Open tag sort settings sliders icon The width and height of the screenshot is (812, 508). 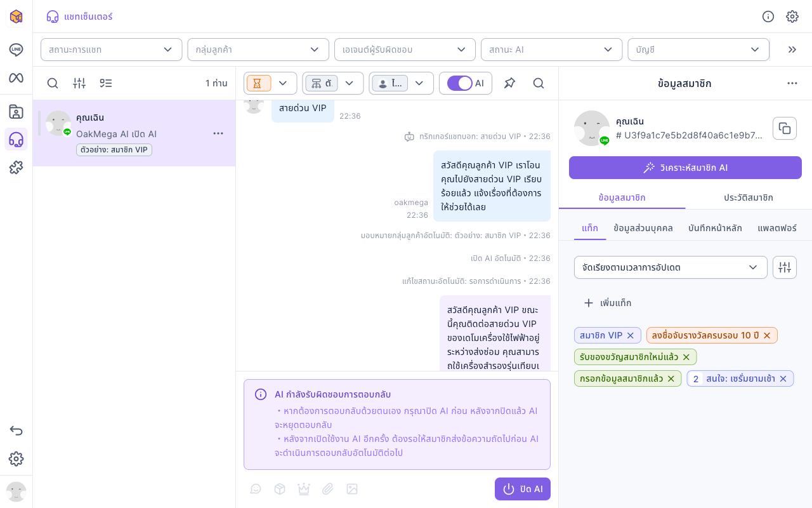click(785, 267)
